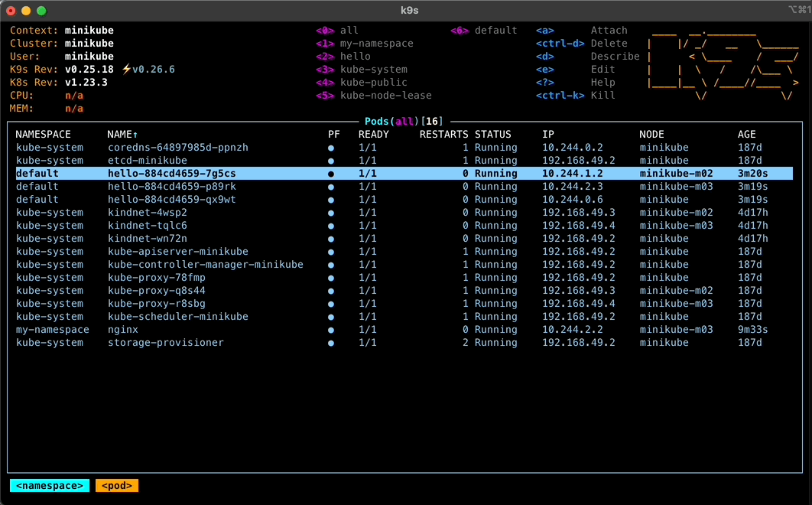Click the port-forward dot for nginx
Viewport: 812px width, 505px height.
coord(331,330)
